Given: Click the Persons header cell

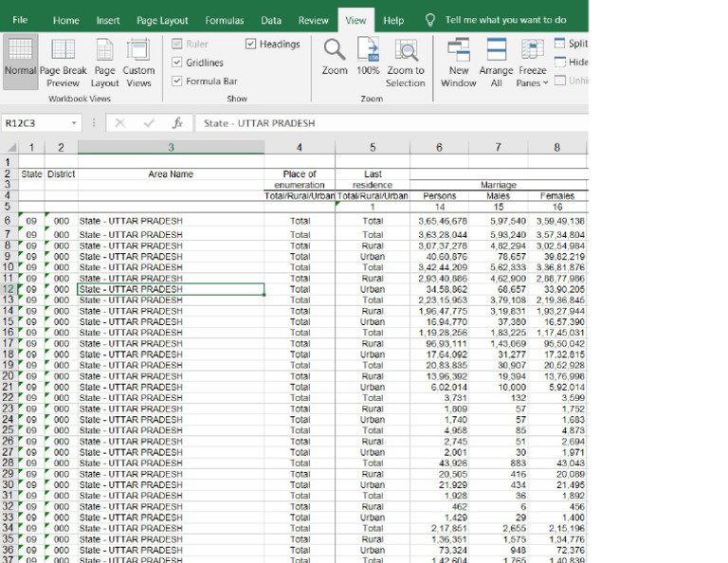Looking at the screenshot, I should point(439,196).
